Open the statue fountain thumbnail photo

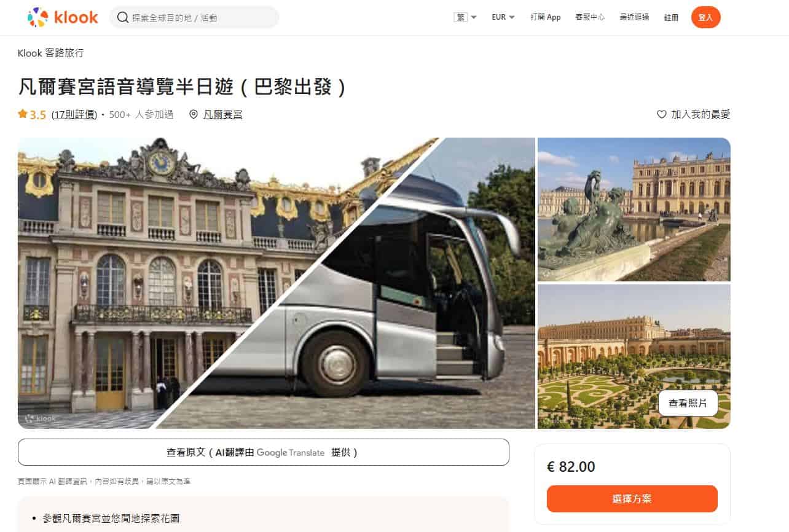tap(634, 209)
